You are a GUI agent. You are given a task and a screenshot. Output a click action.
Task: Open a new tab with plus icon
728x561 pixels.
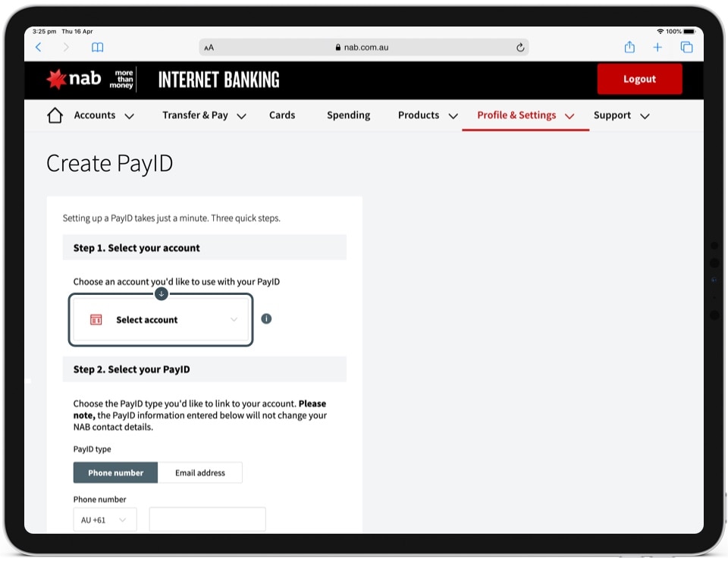[657, 47]
